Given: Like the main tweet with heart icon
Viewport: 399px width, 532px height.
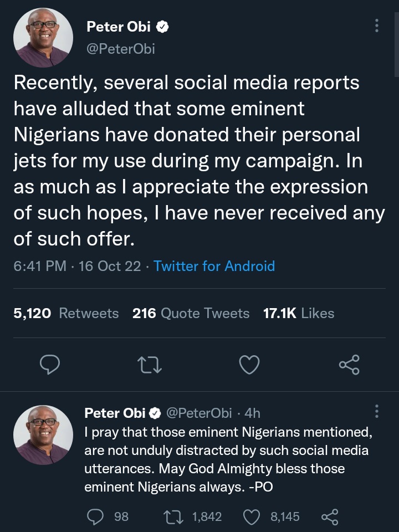Looking at the screenshot, I should coord(249,364).
